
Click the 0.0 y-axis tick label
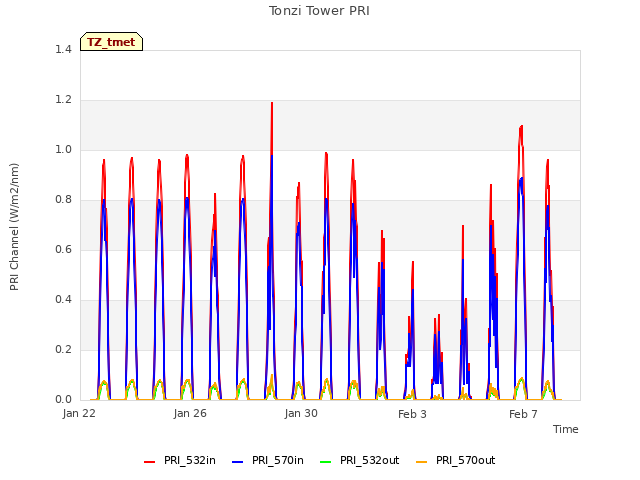click(x=63, y=400)
